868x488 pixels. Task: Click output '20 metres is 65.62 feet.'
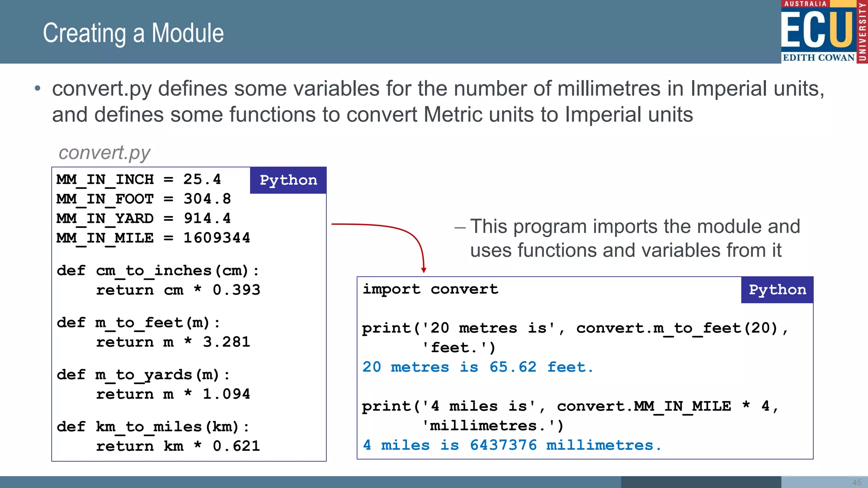click(478, 367)
